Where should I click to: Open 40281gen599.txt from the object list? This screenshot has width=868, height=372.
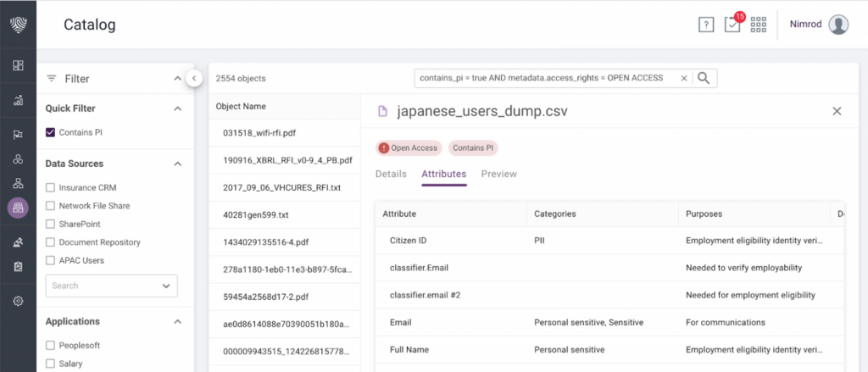coord(256,214)
